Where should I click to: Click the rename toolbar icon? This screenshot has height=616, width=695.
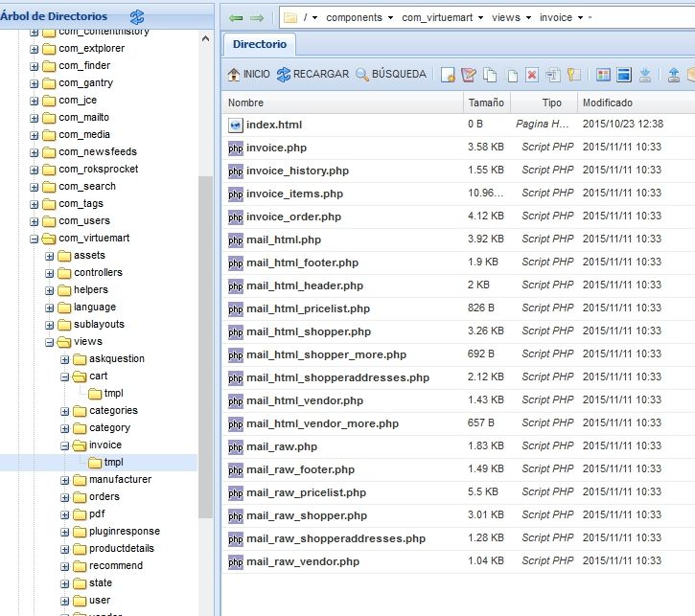click(x=553, y=75)
